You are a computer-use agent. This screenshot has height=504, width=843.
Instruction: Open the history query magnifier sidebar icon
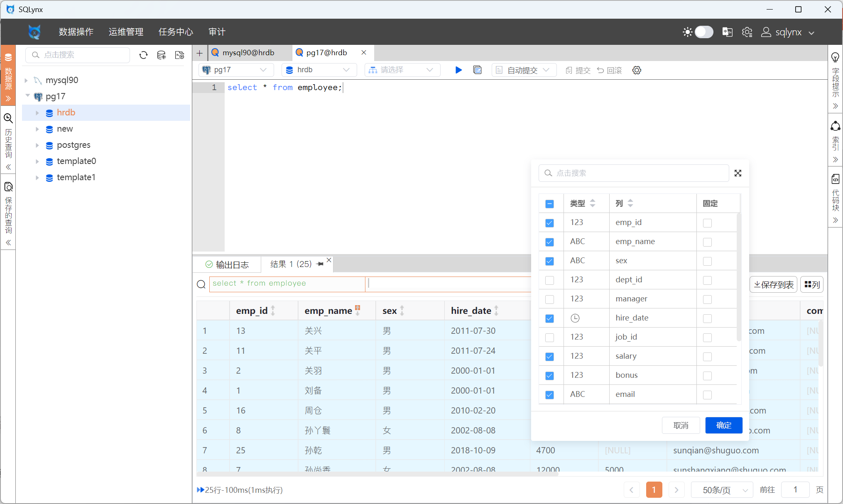tap(8, 119)
